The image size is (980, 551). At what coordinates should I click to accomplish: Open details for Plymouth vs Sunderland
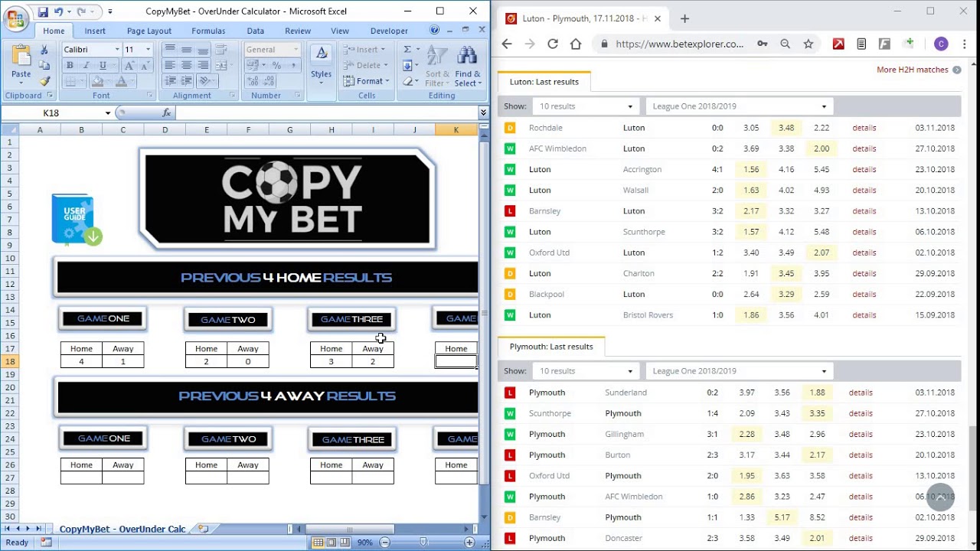tap(861, 393)
